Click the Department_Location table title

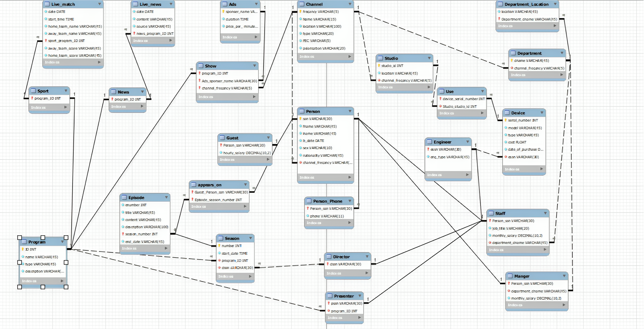527,4
